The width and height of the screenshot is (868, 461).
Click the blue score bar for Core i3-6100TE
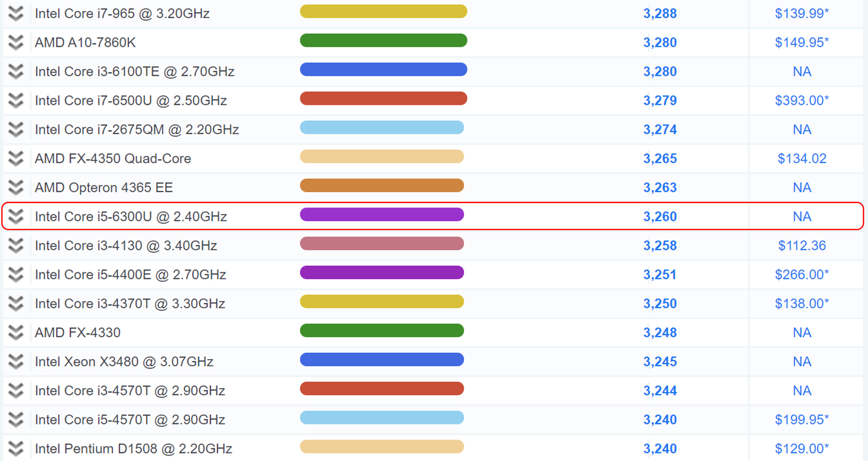coord(383,69)
